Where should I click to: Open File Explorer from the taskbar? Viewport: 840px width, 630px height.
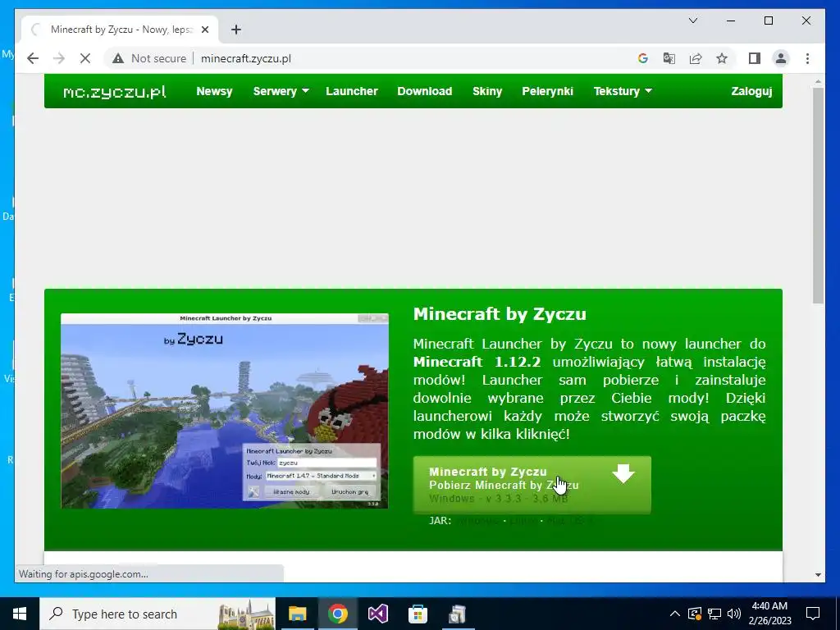click(297, 614)
